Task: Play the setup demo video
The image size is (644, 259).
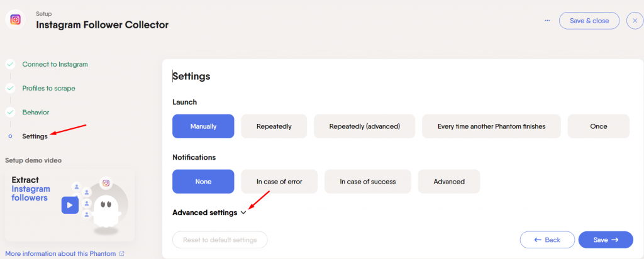Action: [70, 205]
